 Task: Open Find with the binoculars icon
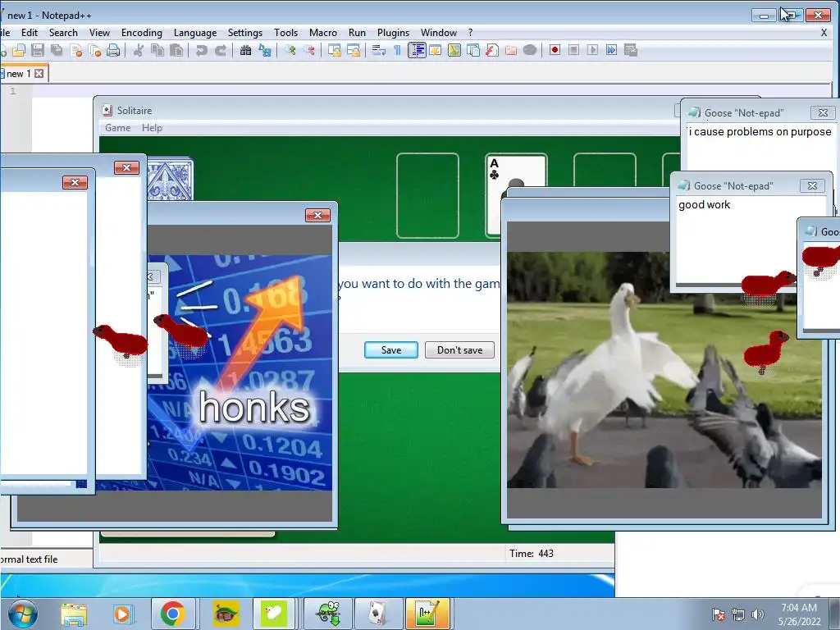245,50
